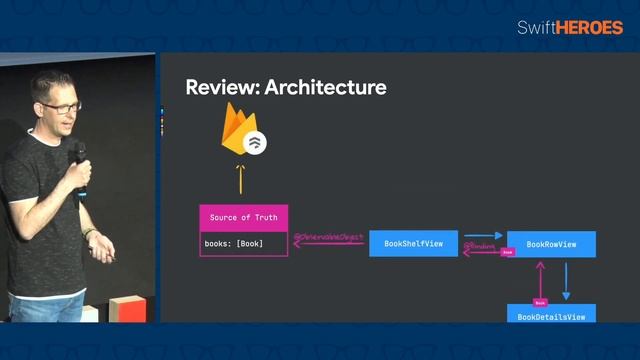
Task: Select the BookRowView box
Action: (551, 244)
